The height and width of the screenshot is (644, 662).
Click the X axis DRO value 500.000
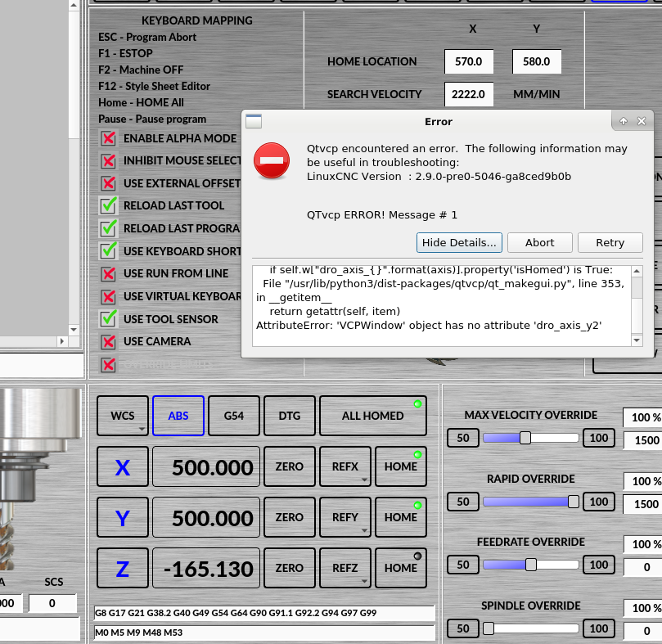tap(206, 466)
